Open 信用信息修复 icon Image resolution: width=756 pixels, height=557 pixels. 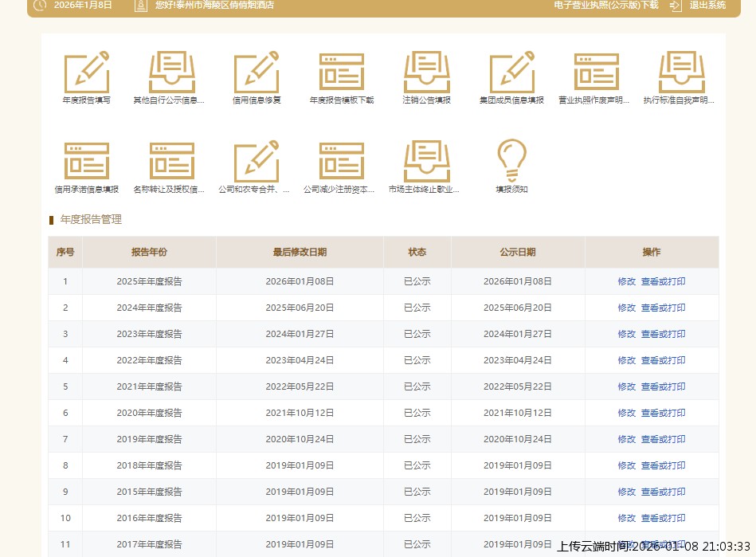257,73
